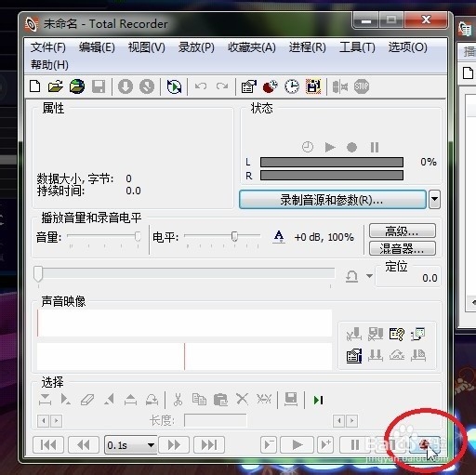
Task: Click the eraser clear selection icon
Action: [x=87, y=400]
